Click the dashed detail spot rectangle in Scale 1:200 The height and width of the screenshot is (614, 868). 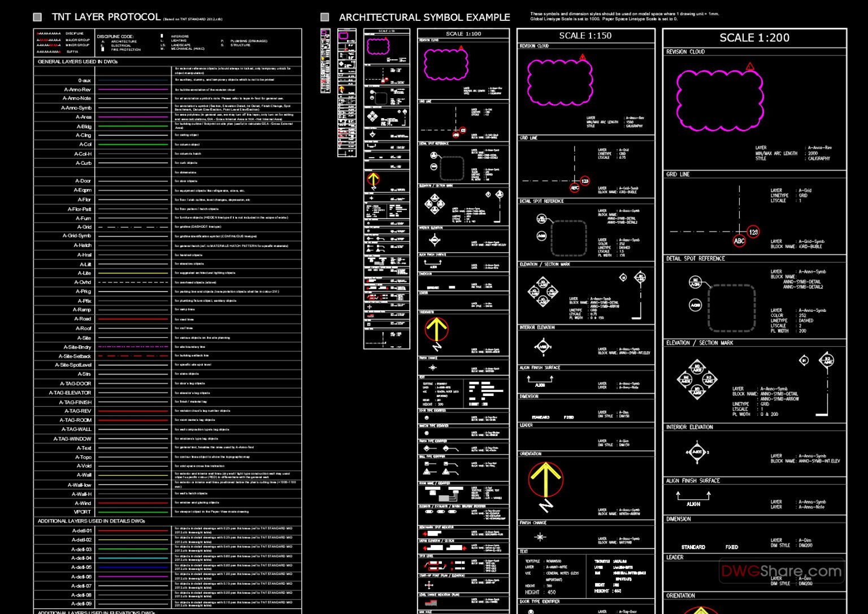[x=732, y=308]
